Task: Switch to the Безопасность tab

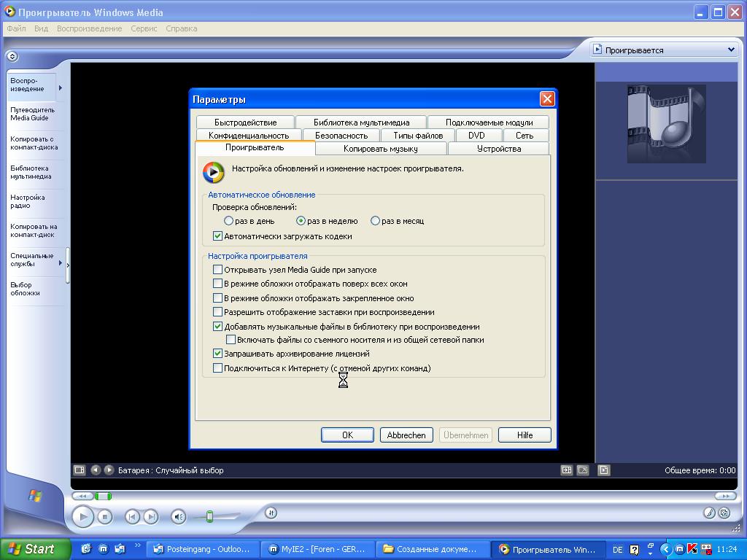Action: [341, 135]
